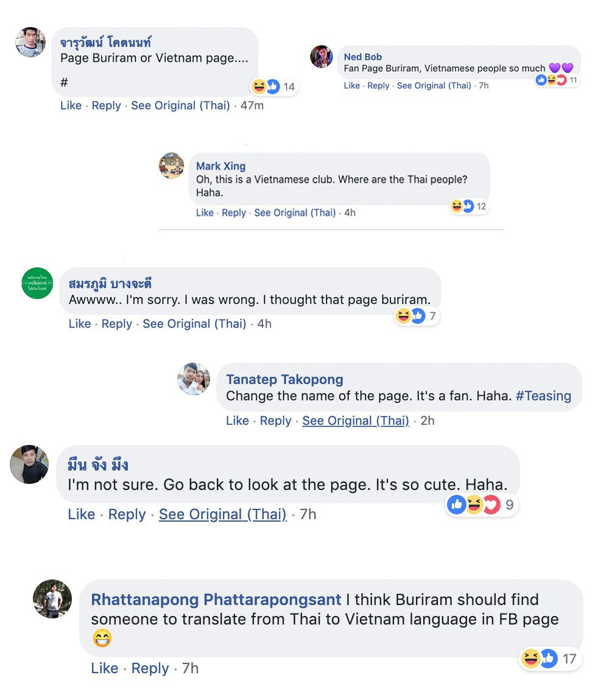Open Ned Bob's profile picture
The image size is (609, 700).
click(321, 57)
